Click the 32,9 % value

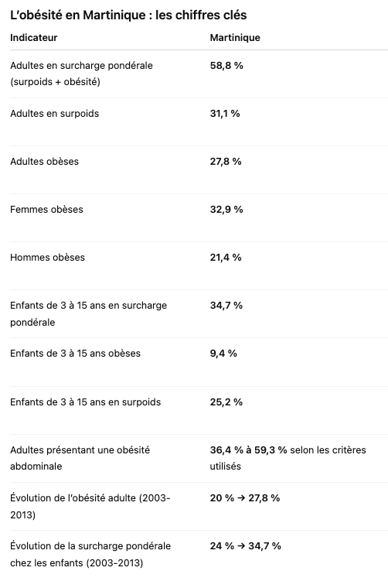pyautogui.click(x=226, y=209)
